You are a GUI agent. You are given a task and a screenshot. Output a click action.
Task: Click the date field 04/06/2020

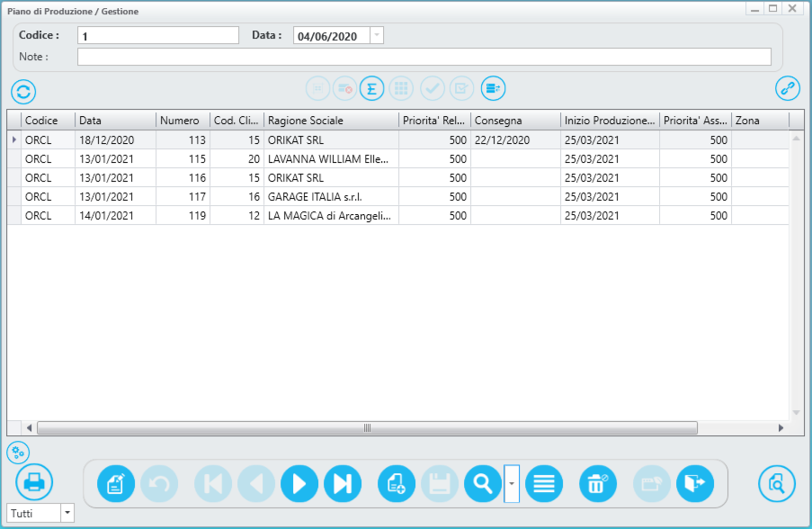332,36
